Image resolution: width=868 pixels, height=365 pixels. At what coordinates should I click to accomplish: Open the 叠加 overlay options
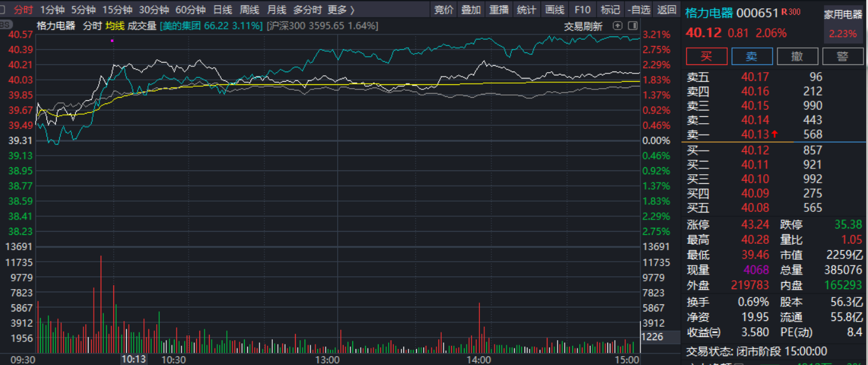471,10
